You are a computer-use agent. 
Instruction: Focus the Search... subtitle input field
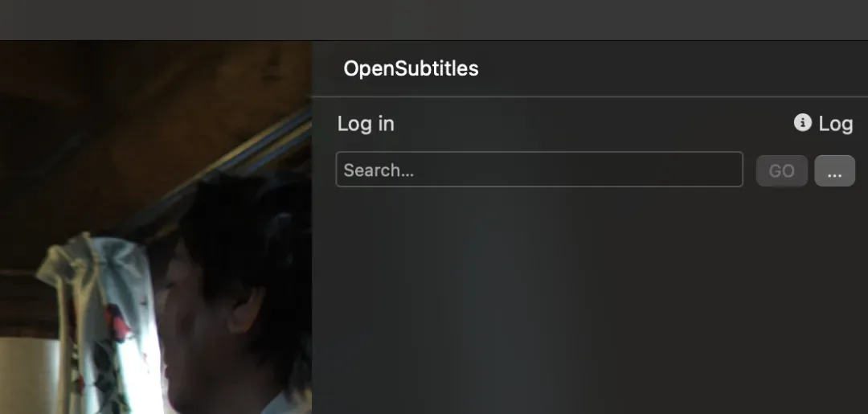coord(539,170)
